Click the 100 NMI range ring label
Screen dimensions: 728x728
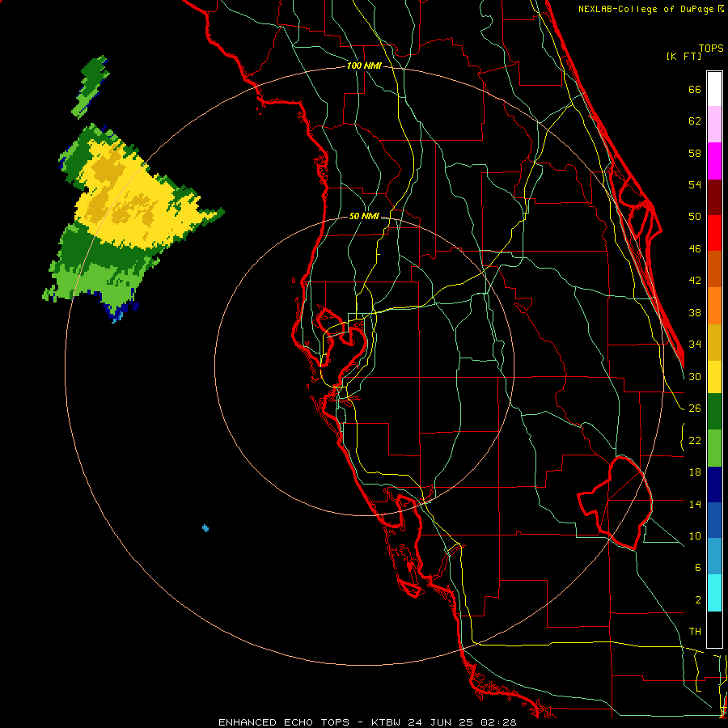pyautogui.click(x=364, y=66)
